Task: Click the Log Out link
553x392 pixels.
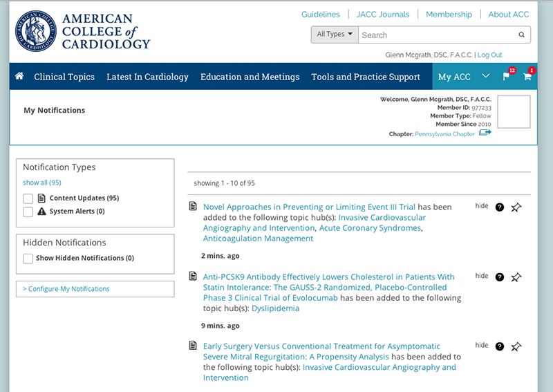Action: click(489, 55)
